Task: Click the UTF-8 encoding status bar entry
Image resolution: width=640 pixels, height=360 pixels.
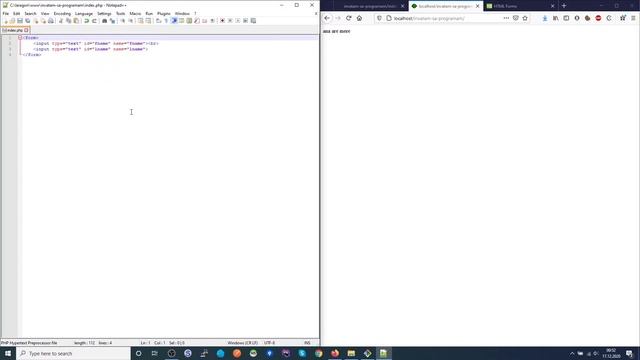Action: [269, 343]
